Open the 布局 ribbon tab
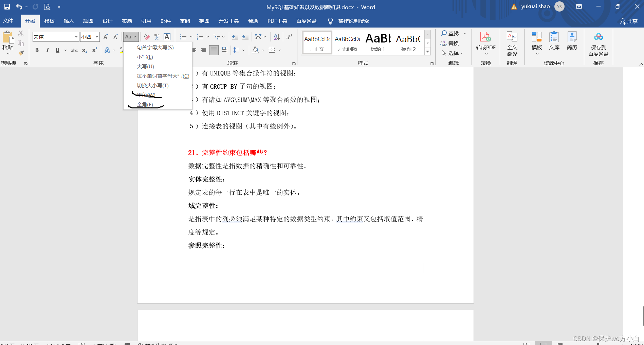Viewport: 644px width, 345px height. pyautogui.click(x=127, y=21)
